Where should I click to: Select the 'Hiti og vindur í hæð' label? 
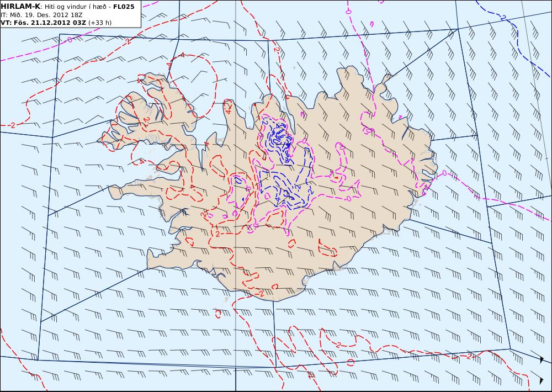(x=75, y=7)
